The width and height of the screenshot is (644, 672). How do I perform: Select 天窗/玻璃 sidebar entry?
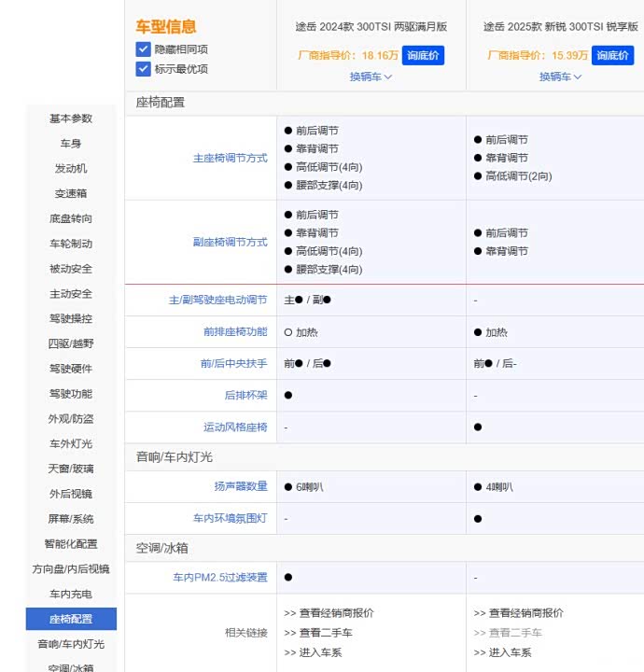point(71,469)
